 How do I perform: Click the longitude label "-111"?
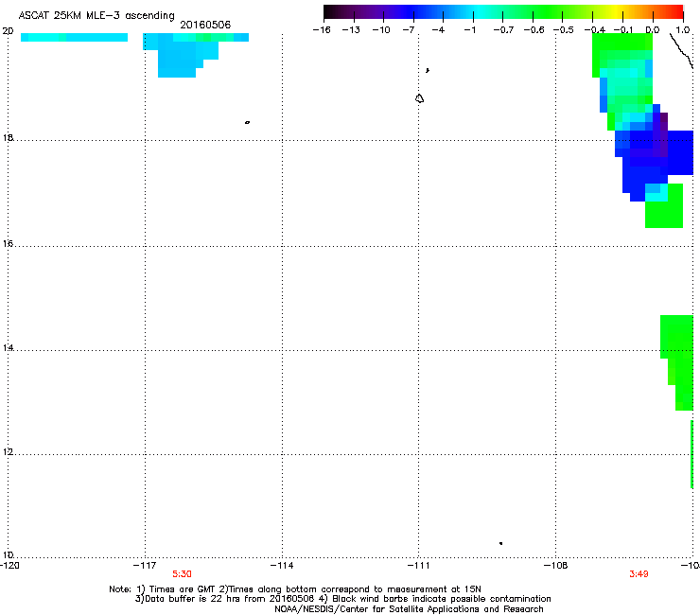[419, 566]
